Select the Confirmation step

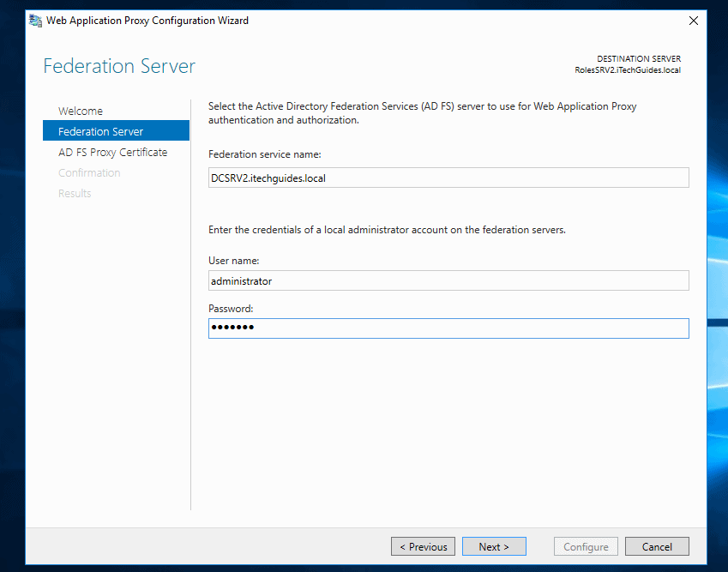tap(89, 172)
